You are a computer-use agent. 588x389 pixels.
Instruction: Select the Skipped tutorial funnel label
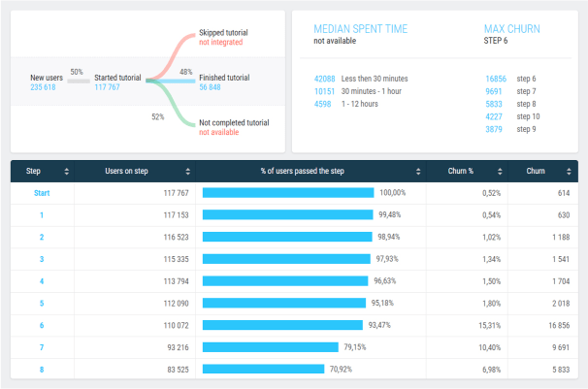[x=223, y=32]
